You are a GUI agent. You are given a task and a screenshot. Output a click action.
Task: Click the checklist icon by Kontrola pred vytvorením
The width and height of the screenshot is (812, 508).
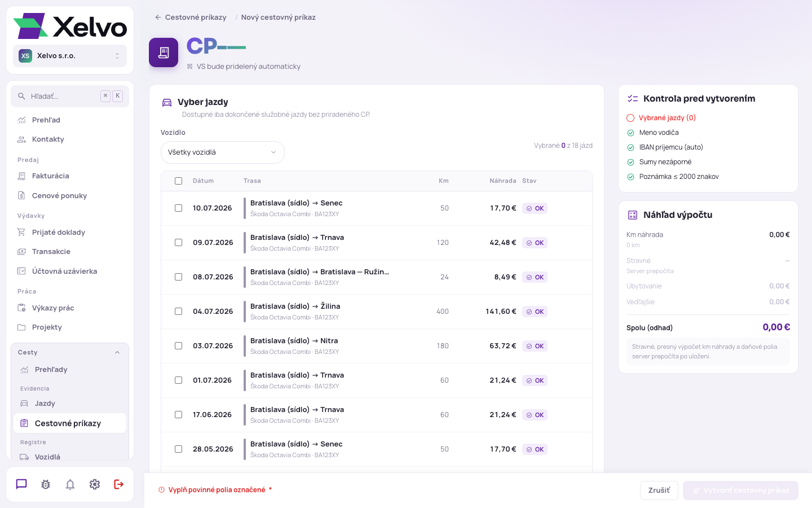633,99
